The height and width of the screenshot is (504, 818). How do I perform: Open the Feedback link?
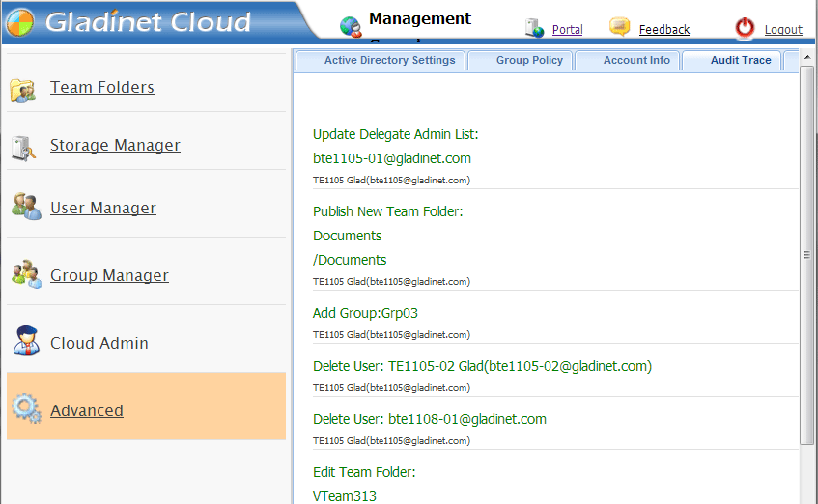664,29
